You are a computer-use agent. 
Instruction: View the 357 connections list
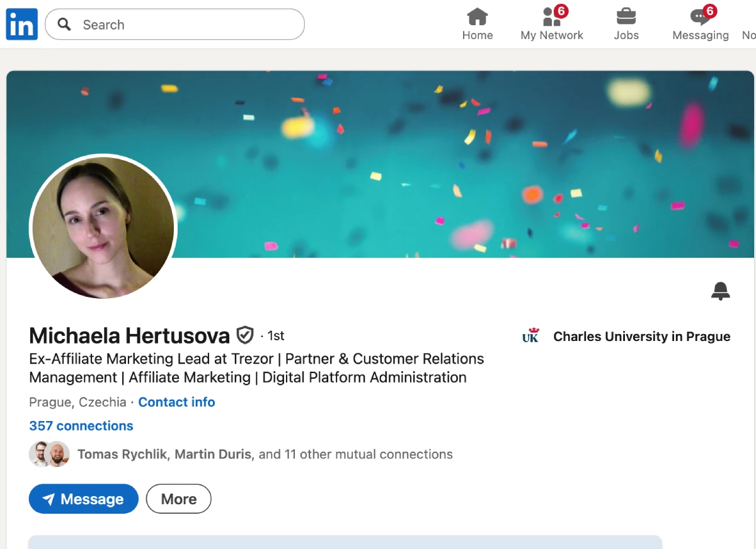81,426
